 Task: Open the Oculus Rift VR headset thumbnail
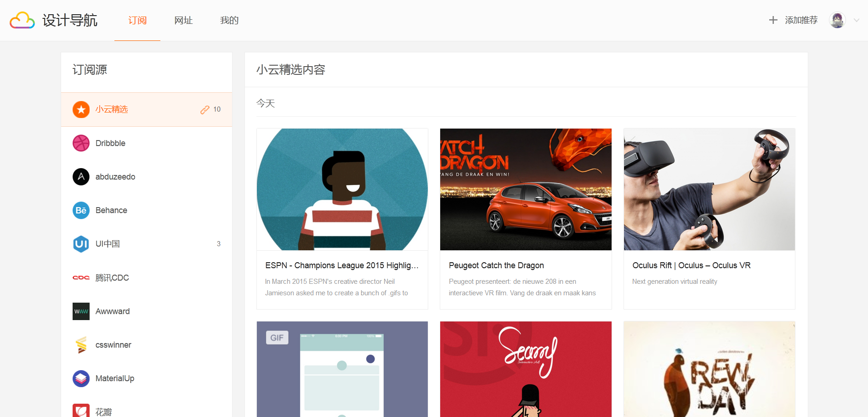coord(709,189)
